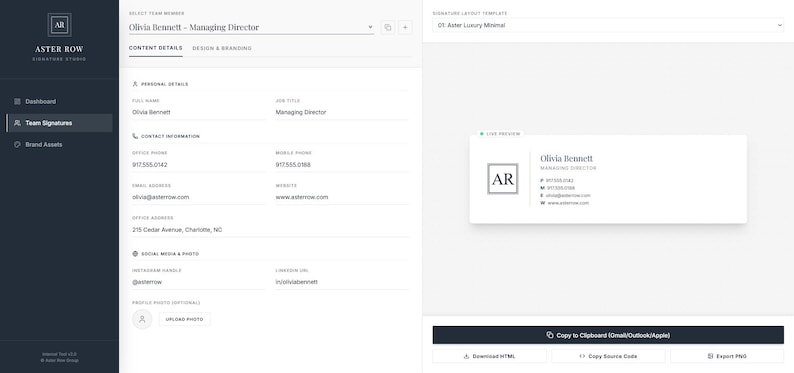Click the Copy Source Code button
Screen dimensions: 794x373
(608, 356)
